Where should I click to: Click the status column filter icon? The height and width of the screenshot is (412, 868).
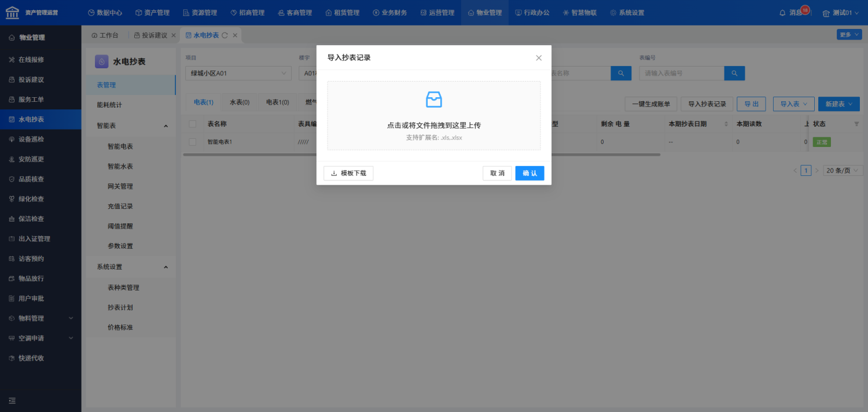[x=856, y=124]
